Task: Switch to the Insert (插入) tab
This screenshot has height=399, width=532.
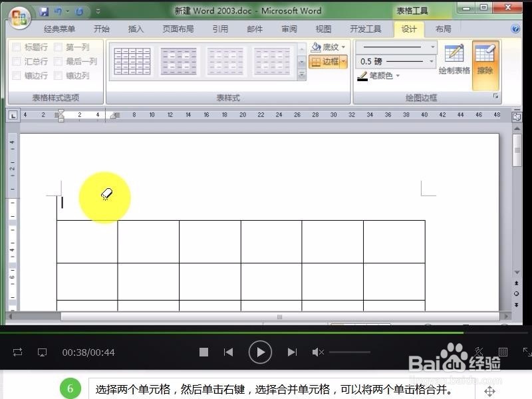Action: tap(136, 29)
